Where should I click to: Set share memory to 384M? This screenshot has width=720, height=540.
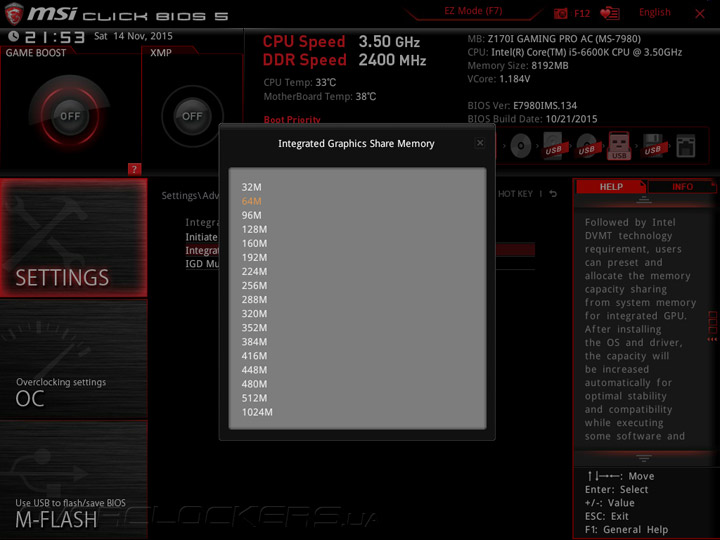(254, 342)
